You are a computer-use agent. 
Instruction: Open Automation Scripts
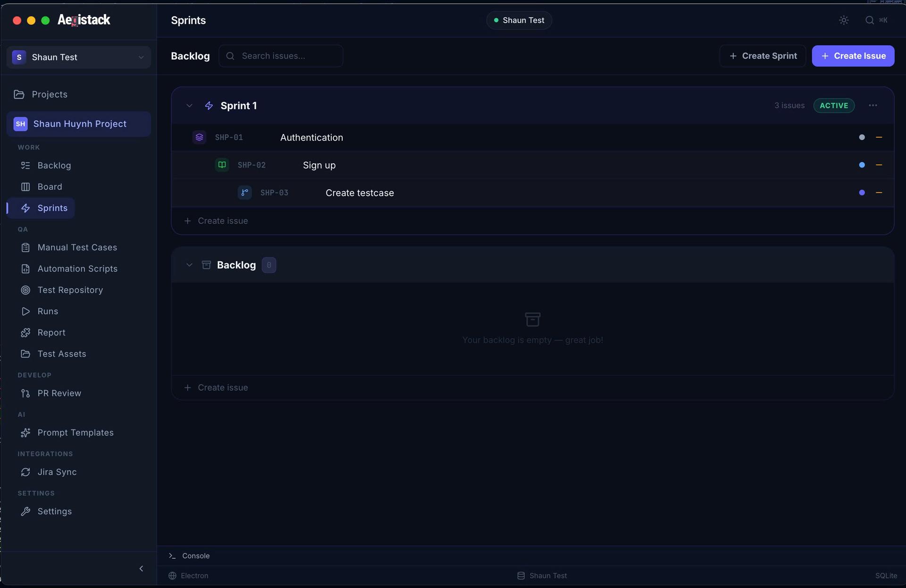coord(77,269)
